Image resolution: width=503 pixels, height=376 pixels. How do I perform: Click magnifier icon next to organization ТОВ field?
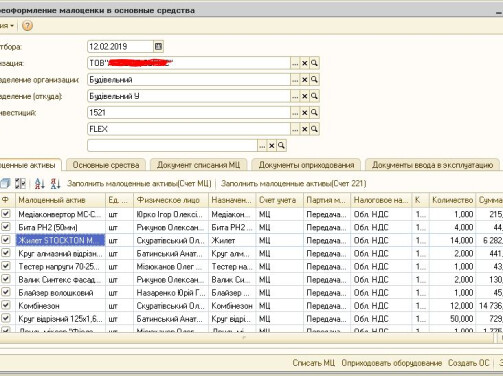314,63
